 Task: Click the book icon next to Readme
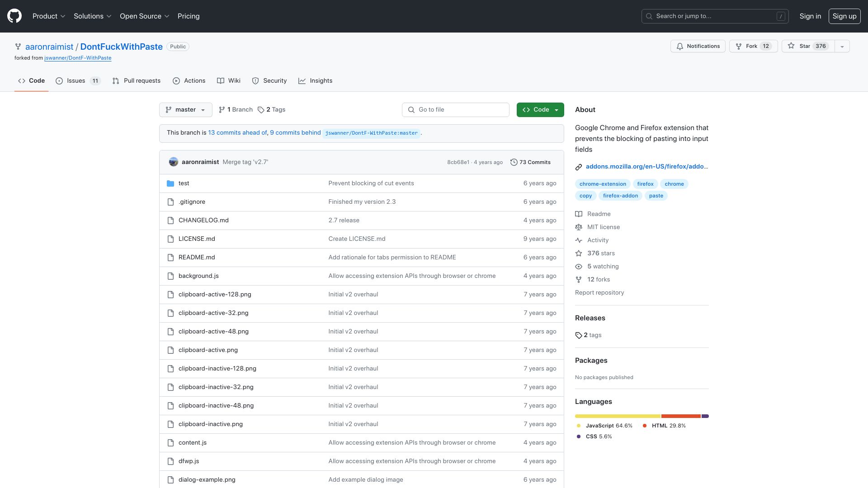point(579,214)
